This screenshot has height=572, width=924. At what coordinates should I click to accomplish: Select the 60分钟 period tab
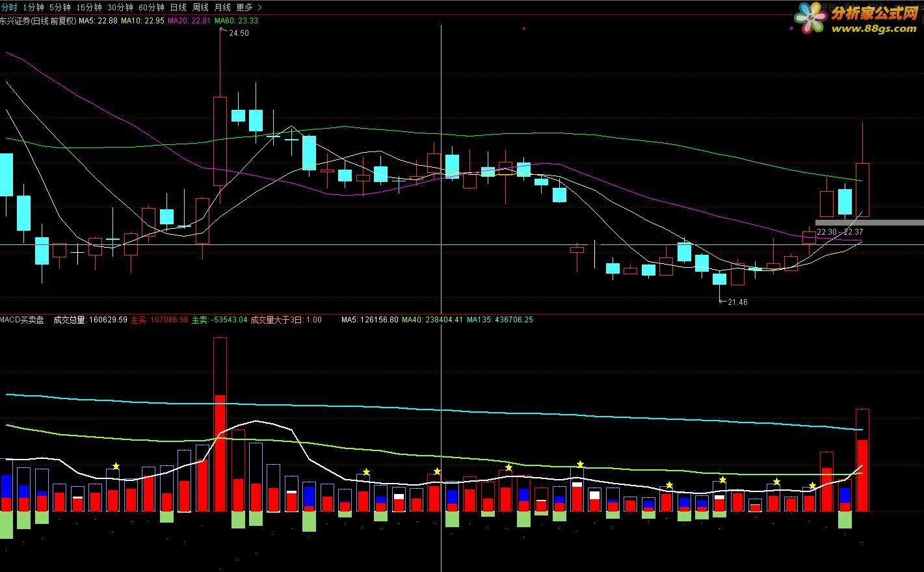tap(152, 7)
